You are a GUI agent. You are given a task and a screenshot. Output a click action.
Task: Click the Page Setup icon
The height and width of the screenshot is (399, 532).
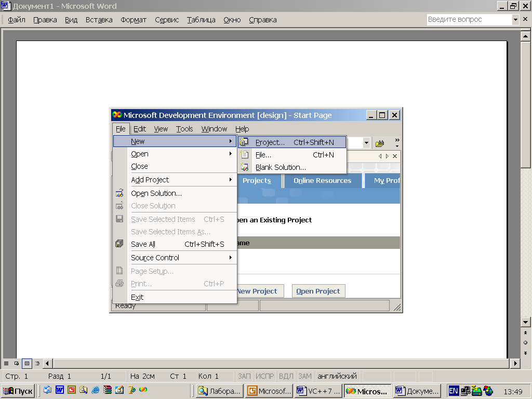[119, 271]
